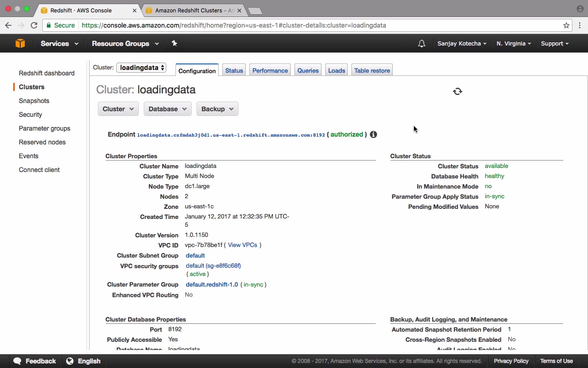Open the notifications bell icon
The height and width of the screenshot is (368, 588).
pyautogui.click(x=421, y=44)
